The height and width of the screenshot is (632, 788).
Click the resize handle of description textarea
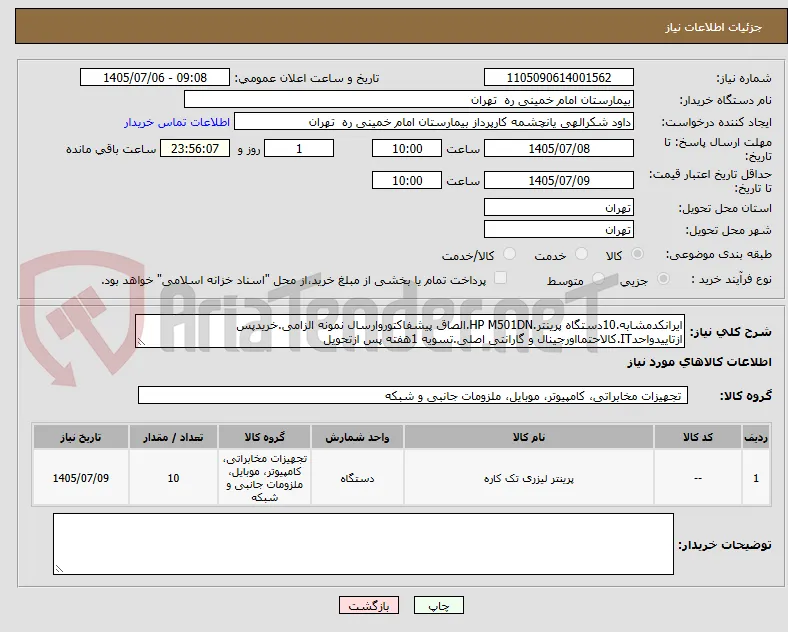pos(141,342)
